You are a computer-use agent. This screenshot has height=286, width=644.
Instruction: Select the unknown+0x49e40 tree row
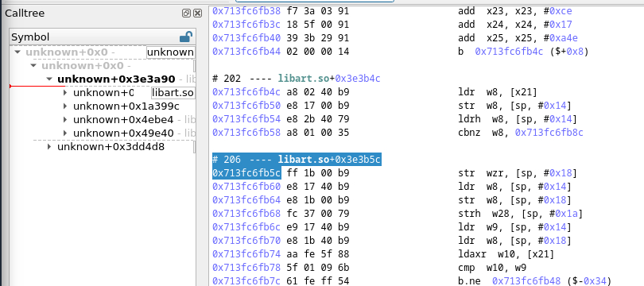coord(123,133)
